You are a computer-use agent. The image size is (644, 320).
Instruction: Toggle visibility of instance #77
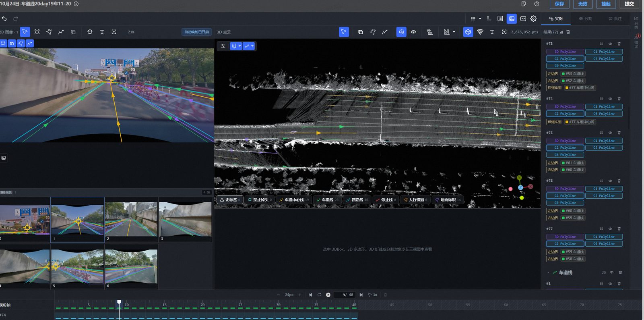pyautogui.click(x=610, y=229)
